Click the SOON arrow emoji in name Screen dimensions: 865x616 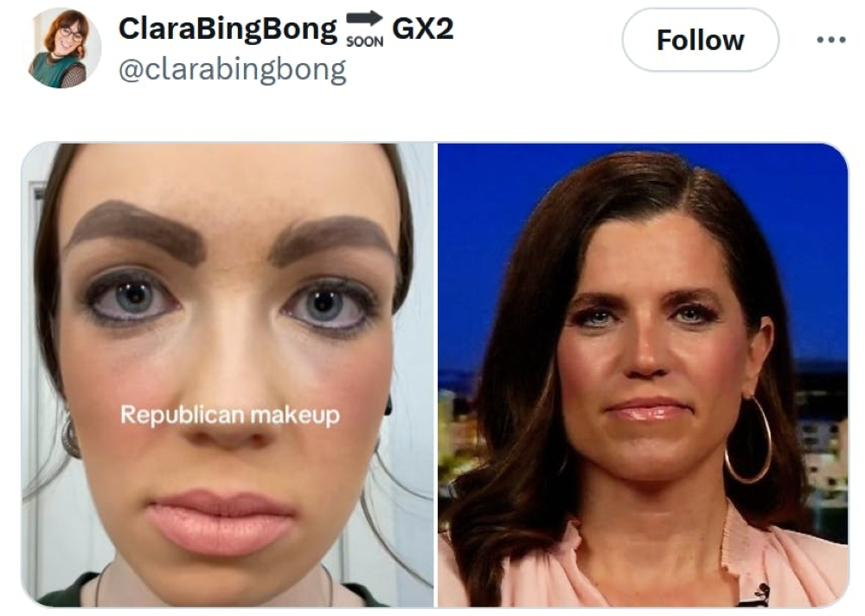click(x=364, y=29)
